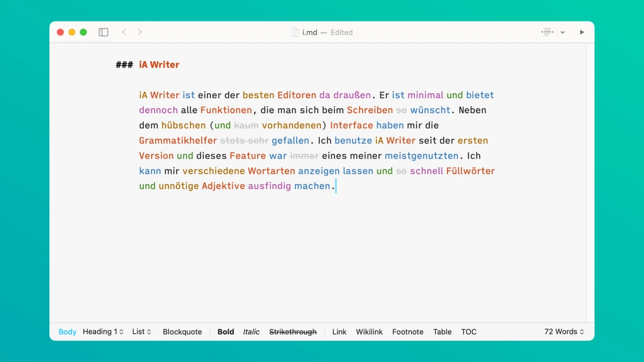Screen dimensions: 644x362
Task: Click the ### heading marker
Action: [x=125, y=65]
